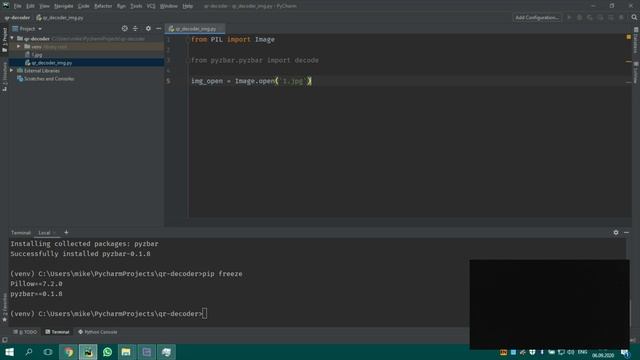Click the 'Pillow==7.2.0' terminal line
This screenshot has height=360, width=640.
36,284
